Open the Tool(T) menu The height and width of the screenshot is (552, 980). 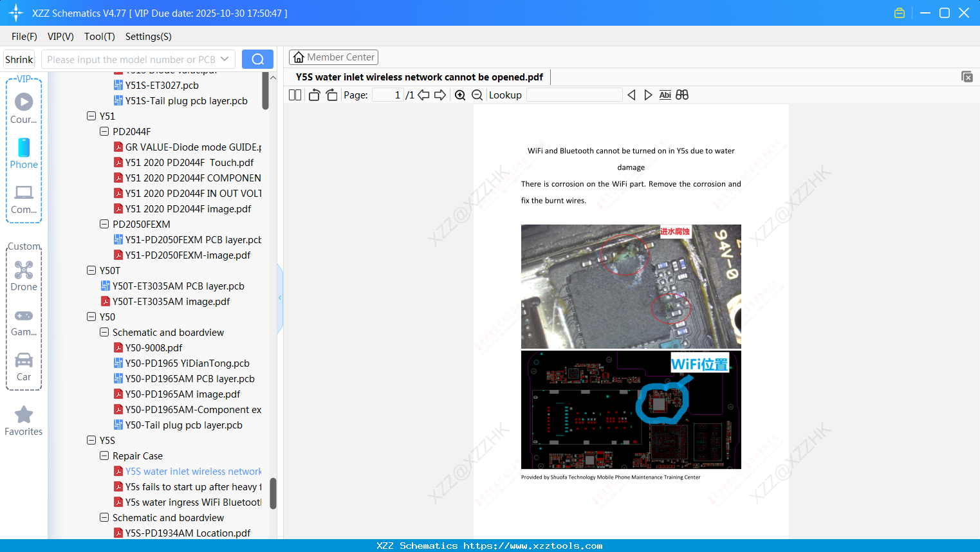coord(100,37)
